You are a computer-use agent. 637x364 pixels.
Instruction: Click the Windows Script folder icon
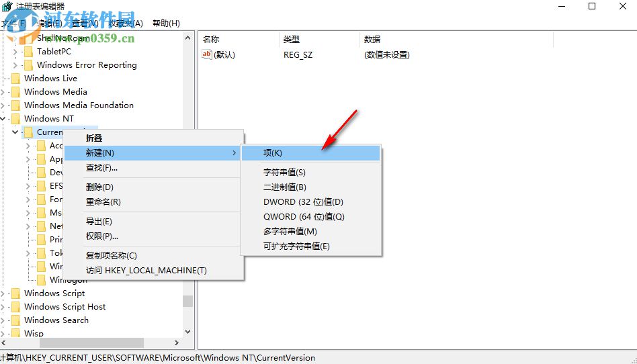point(16,293)
